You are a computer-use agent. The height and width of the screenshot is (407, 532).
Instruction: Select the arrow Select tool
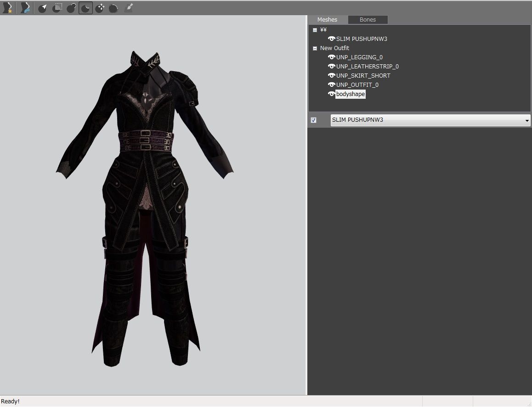coord(42,8)
